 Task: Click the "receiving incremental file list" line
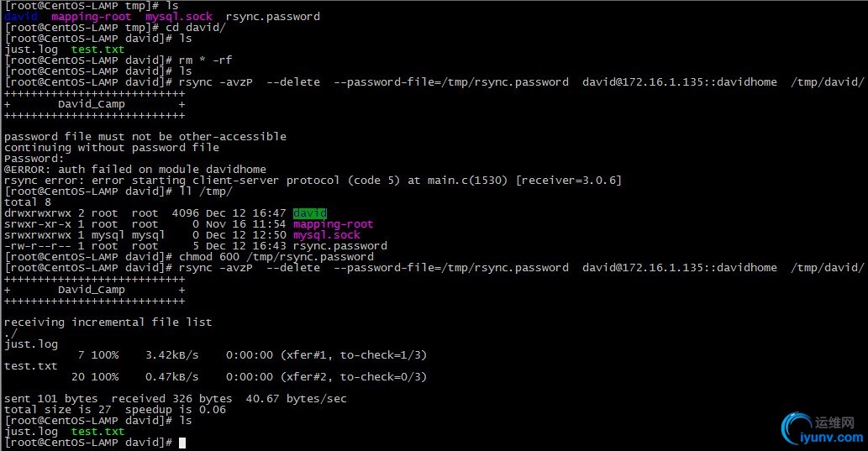tap(108, 323)
